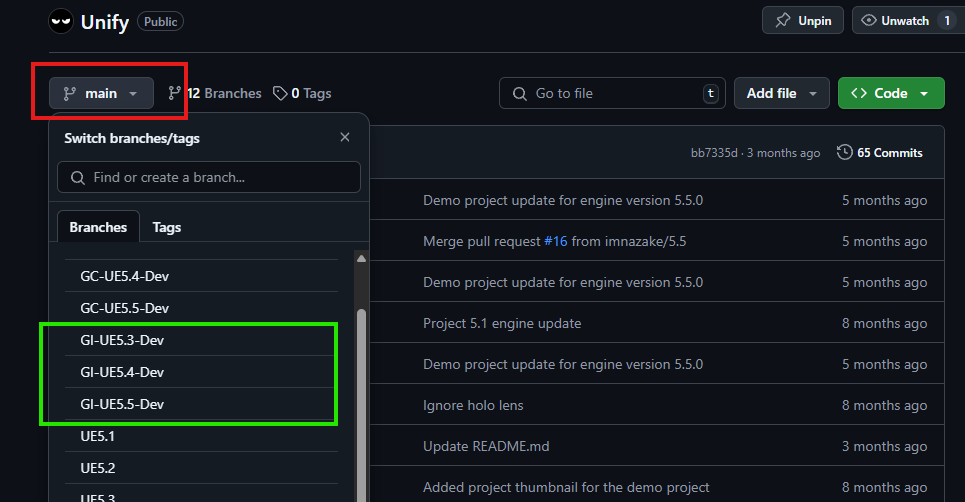The image size is (965, 502).
Task: Click the clock history icon near 65 Commits
Action: pos(844,152)
